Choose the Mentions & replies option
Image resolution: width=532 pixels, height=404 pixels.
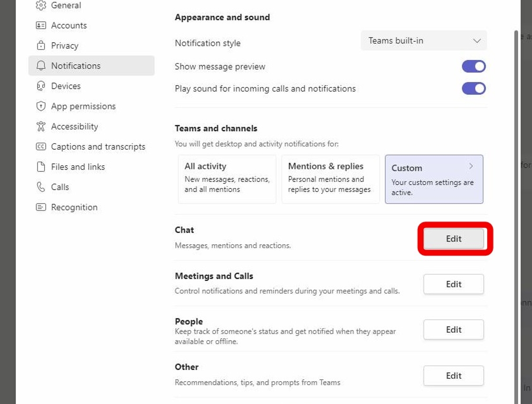pyautogui.click(x=330, y=179)
